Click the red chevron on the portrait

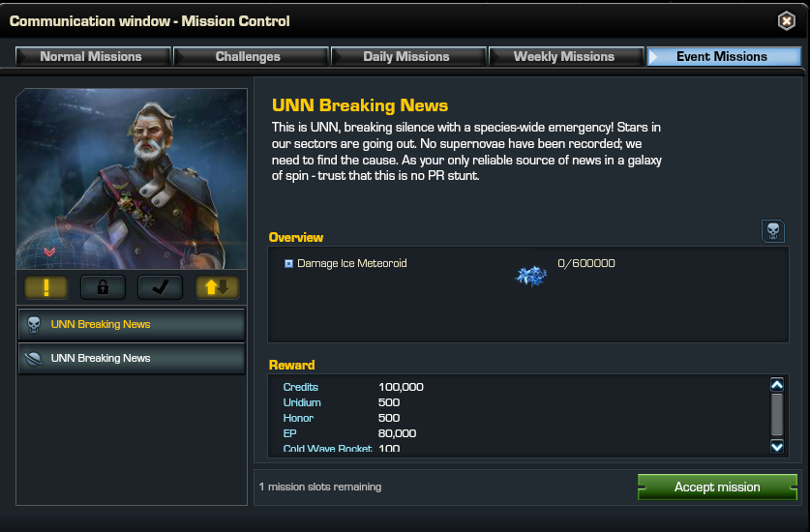coord(49,252)
